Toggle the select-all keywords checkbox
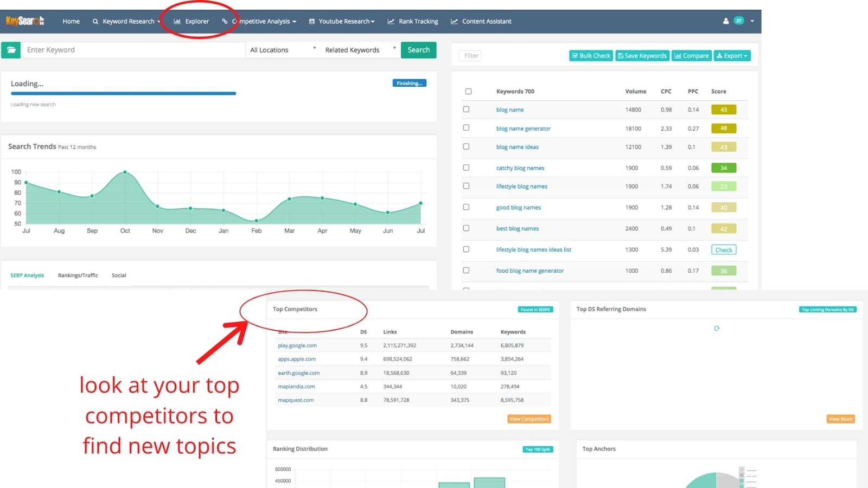 click(468, 92)
